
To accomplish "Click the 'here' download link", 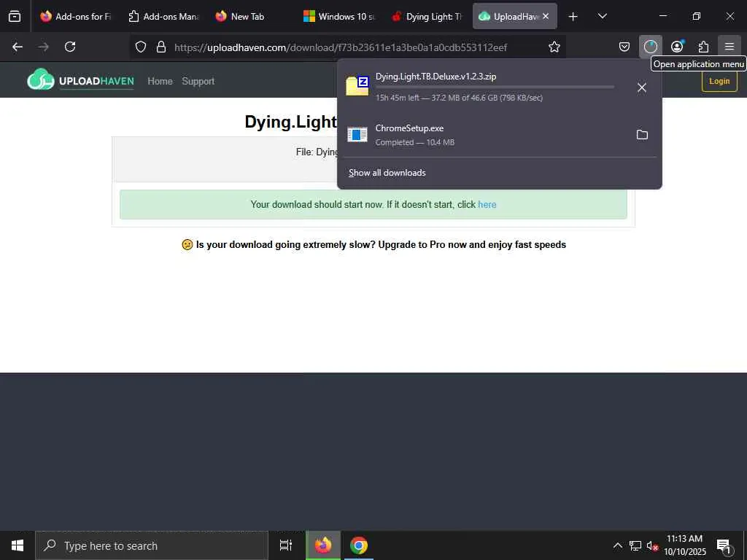I will (x=487, y=205).
